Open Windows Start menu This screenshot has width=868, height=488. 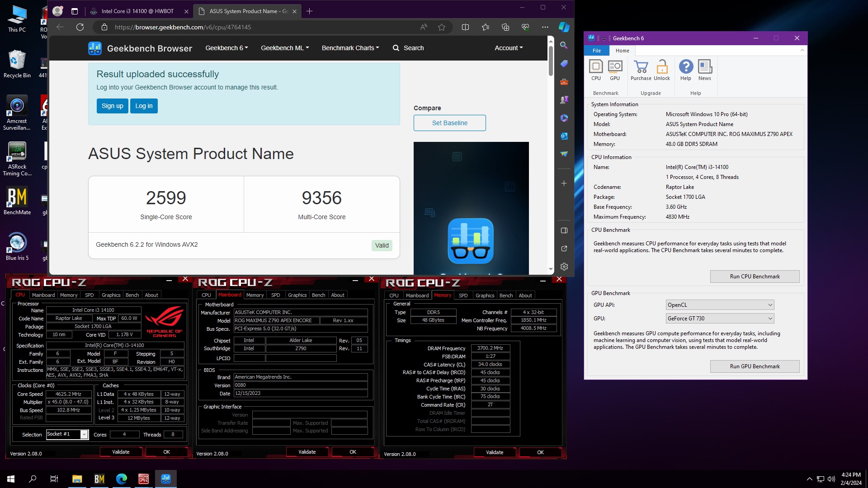point(11,479)
